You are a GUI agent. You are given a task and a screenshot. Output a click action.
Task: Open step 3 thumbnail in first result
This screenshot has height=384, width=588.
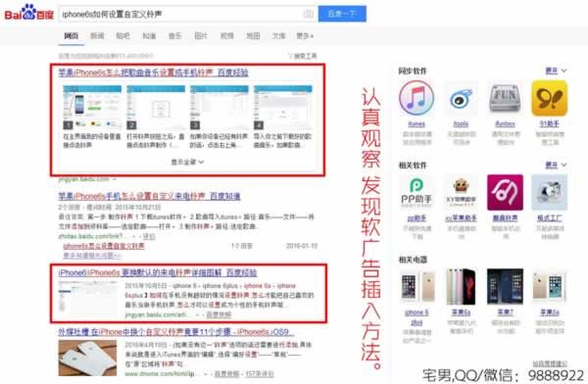(220, 107)
